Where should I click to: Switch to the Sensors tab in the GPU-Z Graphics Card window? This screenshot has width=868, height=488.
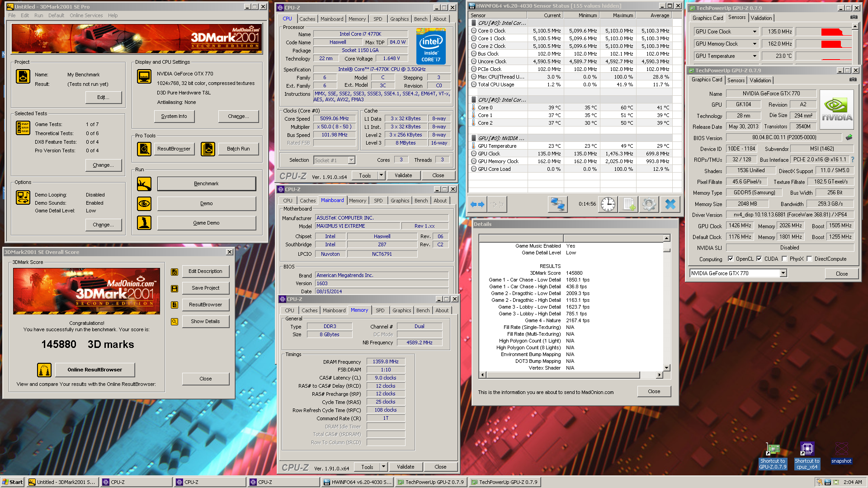coord(736,80)
